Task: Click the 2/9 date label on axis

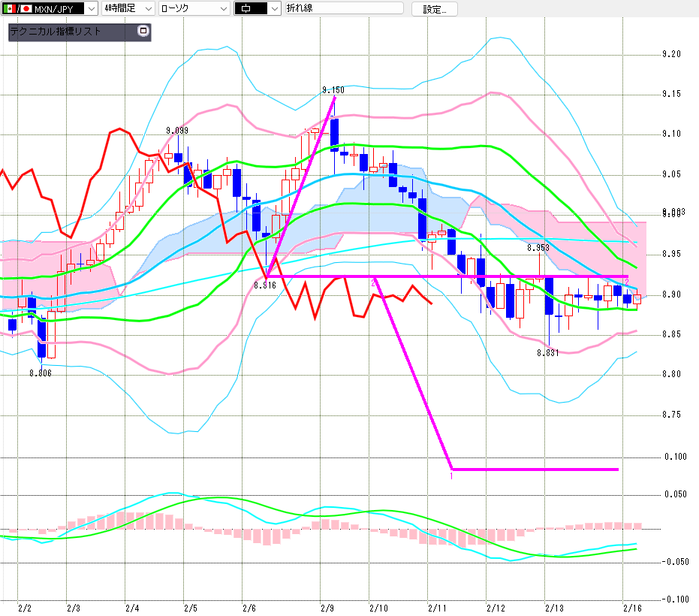Action: (x=327, y=606)
